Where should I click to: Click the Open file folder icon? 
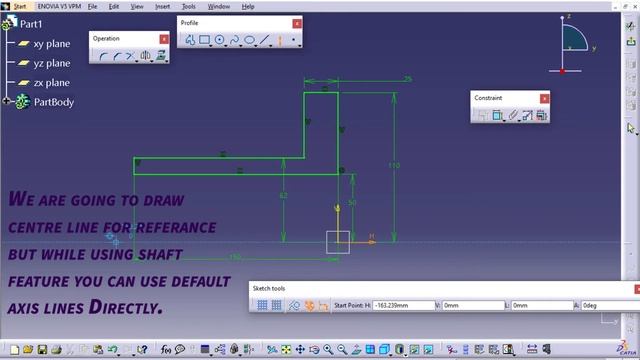pyautogui.click(x=28, y=349)
